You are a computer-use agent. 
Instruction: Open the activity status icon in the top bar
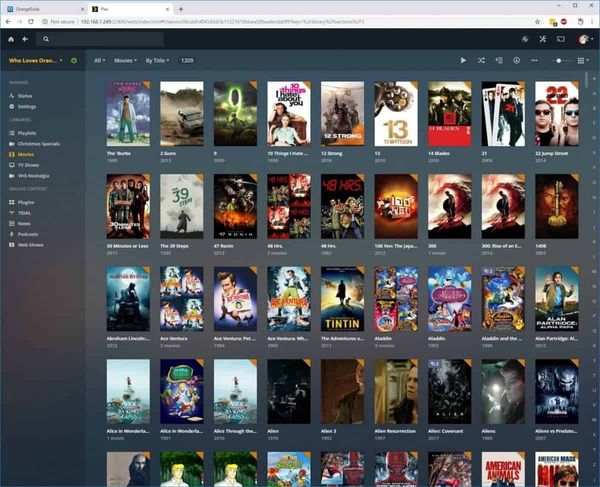(x=525, y=39)
